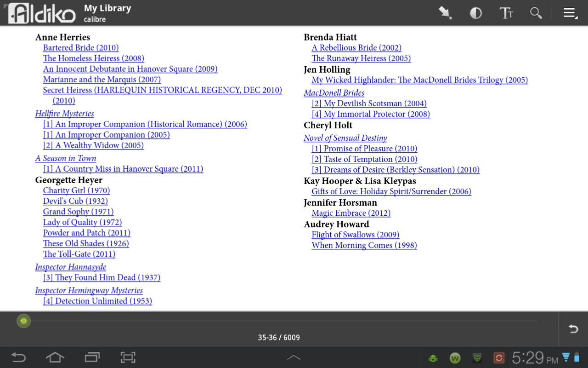Open Powder and Patch (2011)
Viewport: 588px width, 368px height.
click(x=87, y=233)
